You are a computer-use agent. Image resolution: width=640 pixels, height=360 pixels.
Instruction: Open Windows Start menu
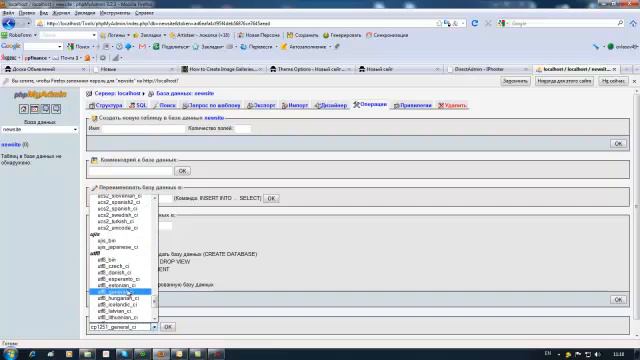click(10, 354)
